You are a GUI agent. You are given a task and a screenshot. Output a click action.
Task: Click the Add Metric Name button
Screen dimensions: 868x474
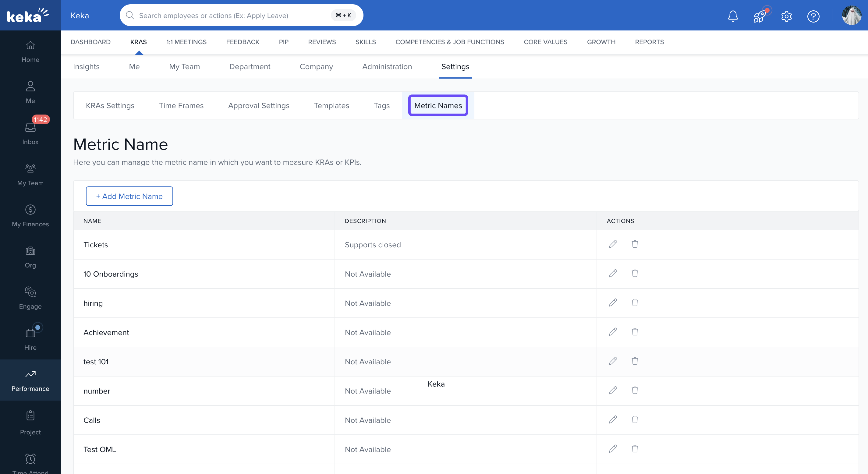pyautogui.click(x=129, y=196)
